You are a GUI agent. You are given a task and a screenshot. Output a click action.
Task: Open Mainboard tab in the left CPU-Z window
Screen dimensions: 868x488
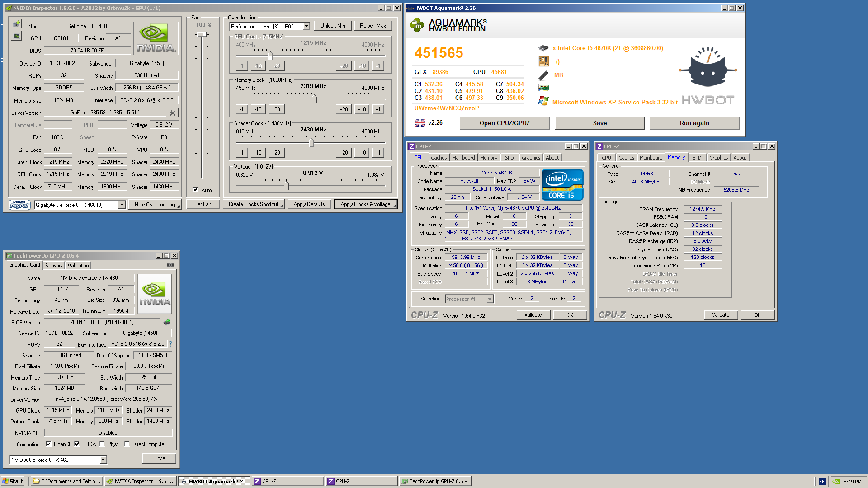click(x=463, y=158)
